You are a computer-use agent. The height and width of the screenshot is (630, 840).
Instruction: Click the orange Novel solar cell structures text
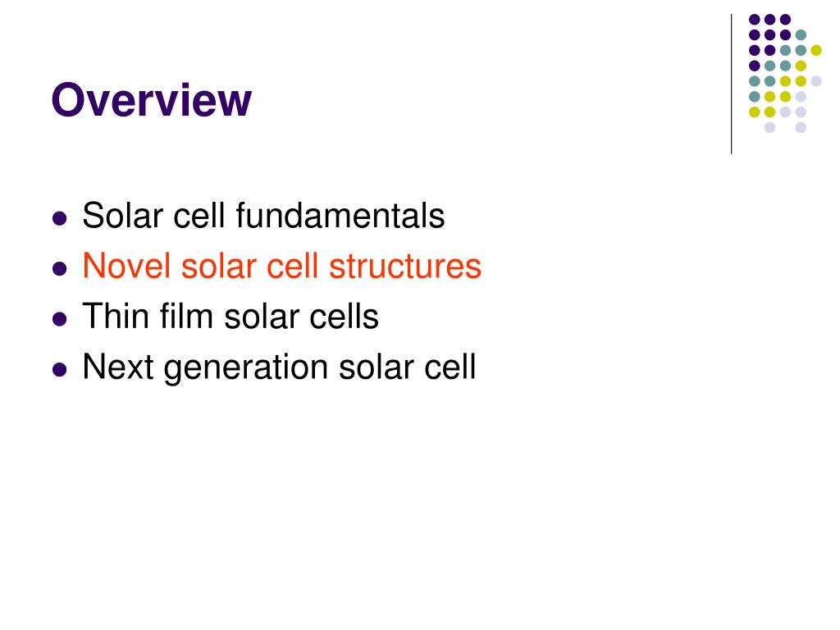click(282, 267)
